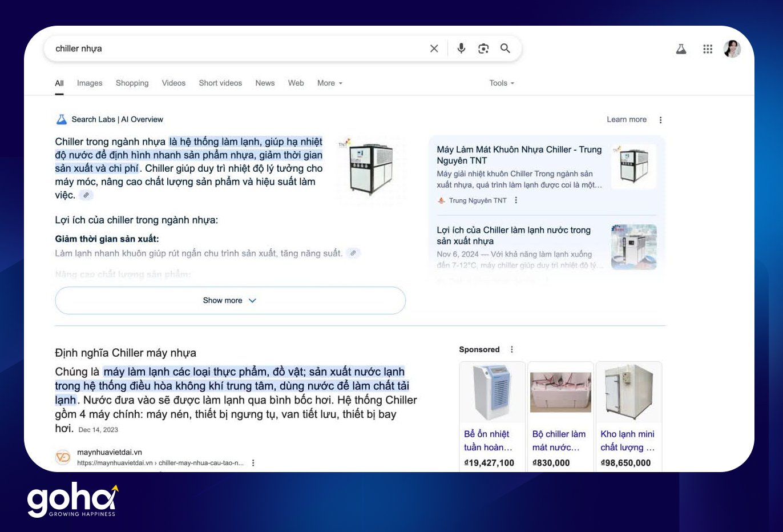Open 'Kho lạnh mini' product image

click(628, 393)
